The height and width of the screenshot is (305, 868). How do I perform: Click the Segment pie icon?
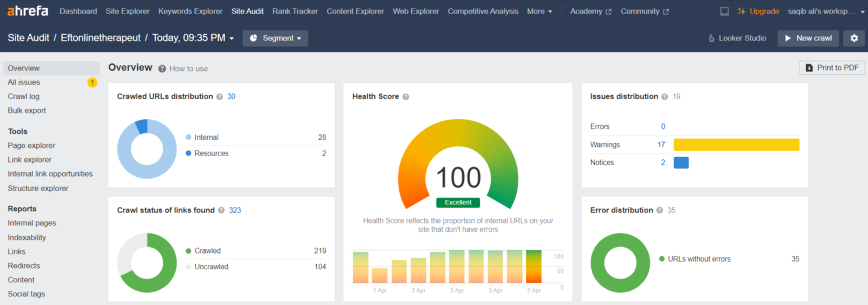pyautogui.click(x=253, y=38)
